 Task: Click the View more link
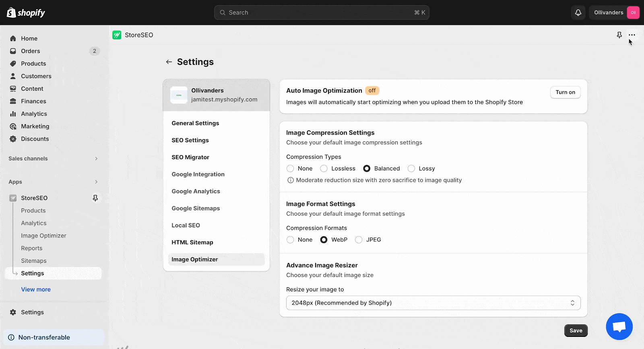click(36, 289)
